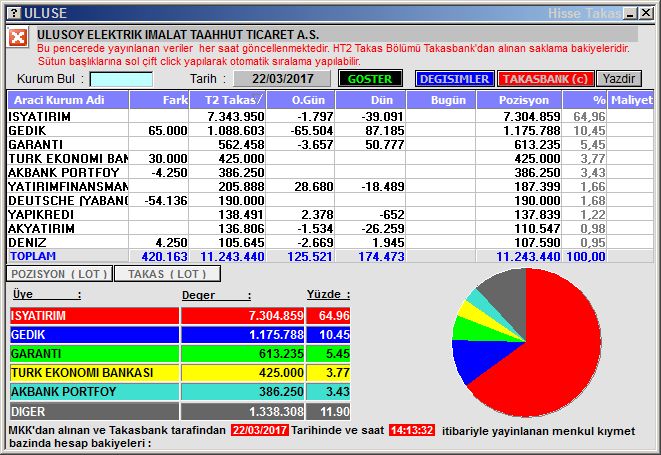661x455 pixels.
Task: Select the YATIRIMFINANSMAN row
Action: click(x=330, y=186)
